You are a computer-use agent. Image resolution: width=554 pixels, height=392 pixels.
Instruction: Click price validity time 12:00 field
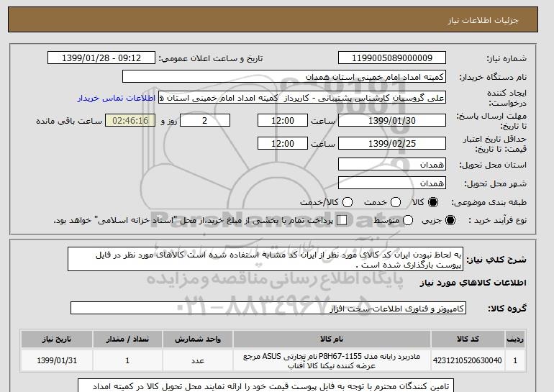click(283, 143)
